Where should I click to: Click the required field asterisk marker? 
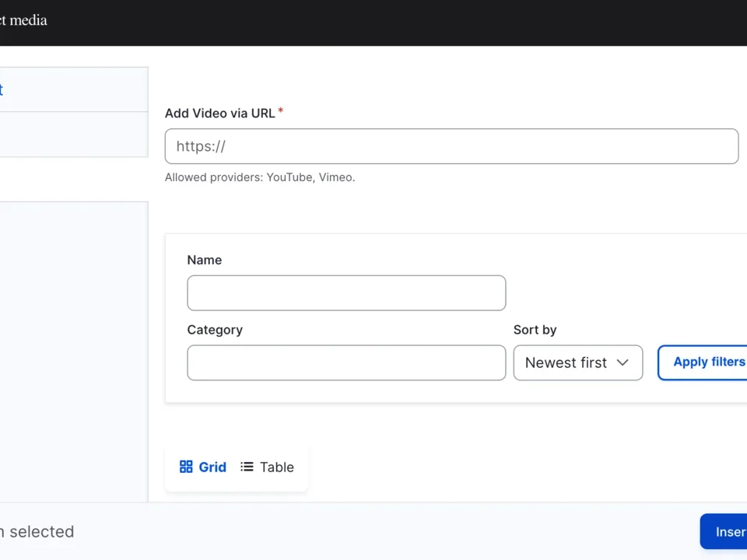click(279, 109)
